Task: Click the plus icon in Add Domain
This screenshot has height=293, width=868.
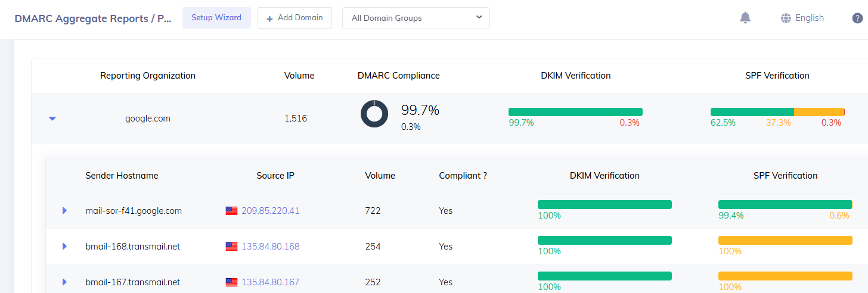Action: [269, 18]
